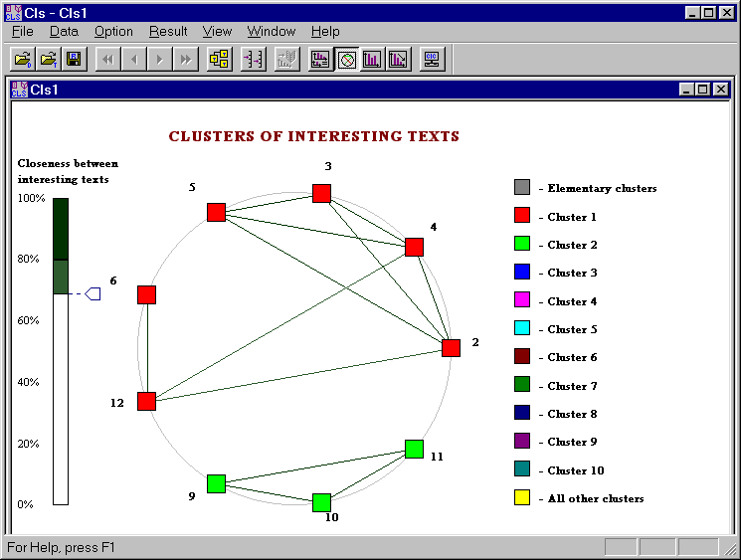
Task: Jump to last with the double-right arrow
Action: click(186, 59)
